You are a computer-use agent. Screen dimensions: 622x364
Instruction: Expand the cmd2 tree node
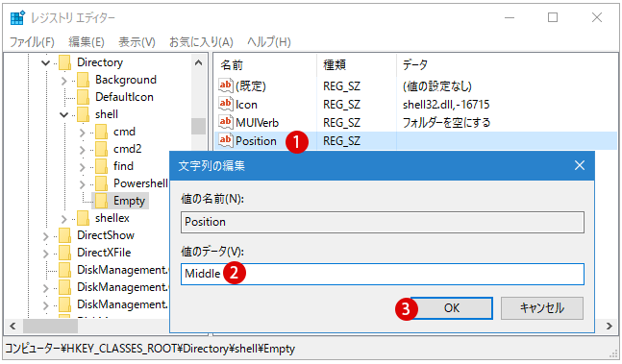tap(82, 150)
